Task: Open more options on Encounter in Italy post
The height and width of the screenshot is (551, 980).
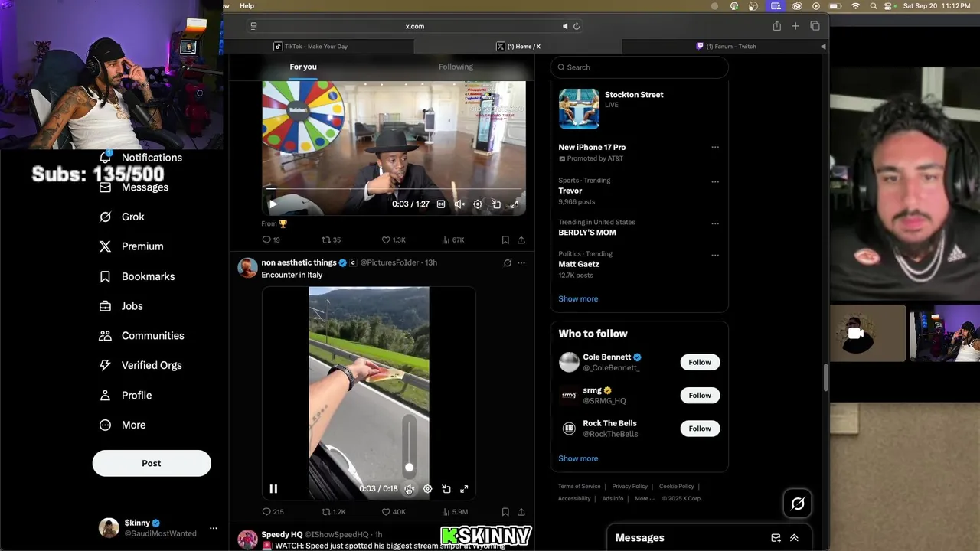Action: [521, 262]
